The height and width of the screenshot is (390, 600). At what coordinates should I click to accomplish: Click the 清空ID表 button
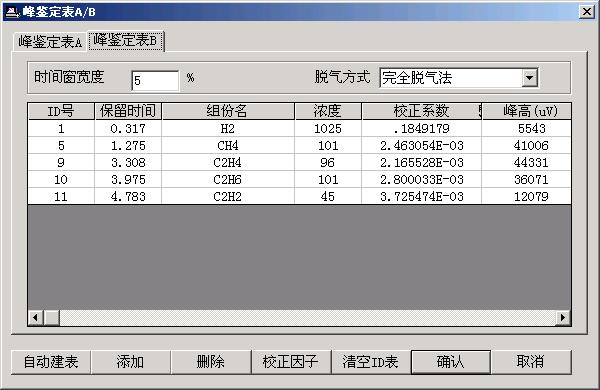(370, 362)
